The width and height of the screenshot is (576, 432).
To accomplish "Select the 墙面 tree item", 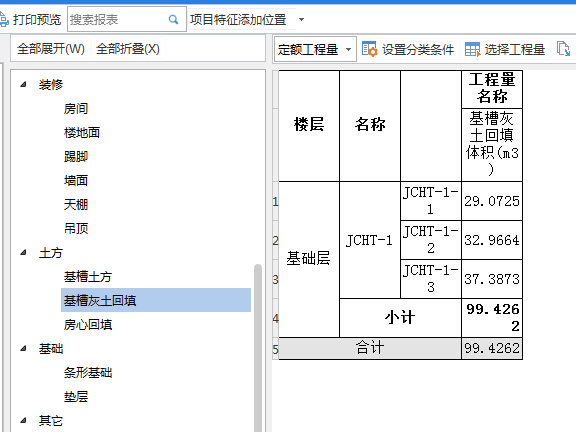I will 76,181.
